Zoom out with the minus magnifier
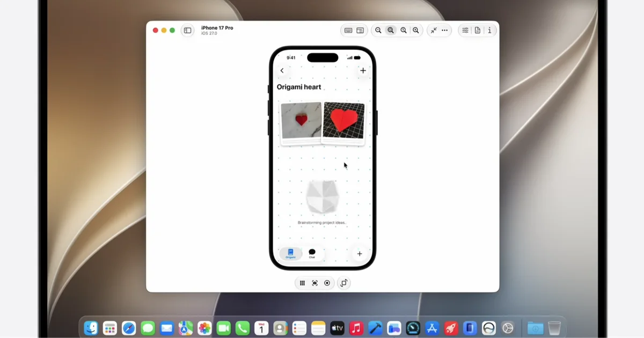This screenshot has width=644, height=338. coord(378,31)
